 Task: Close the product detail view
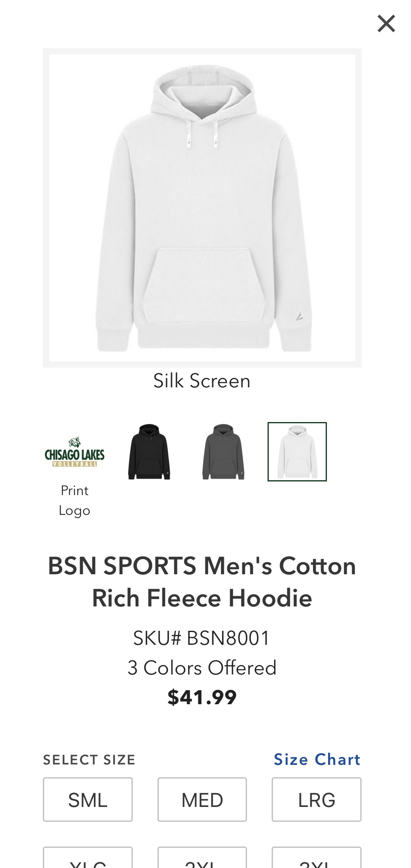pos(386,24)
